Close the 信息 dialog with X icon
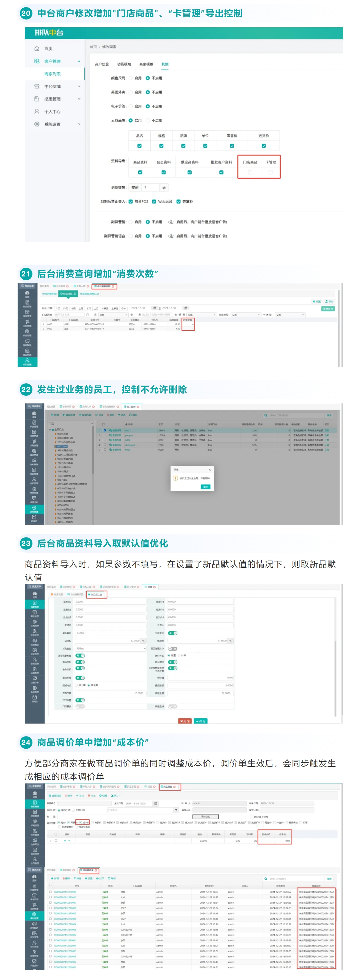 [x=210, y=469]
